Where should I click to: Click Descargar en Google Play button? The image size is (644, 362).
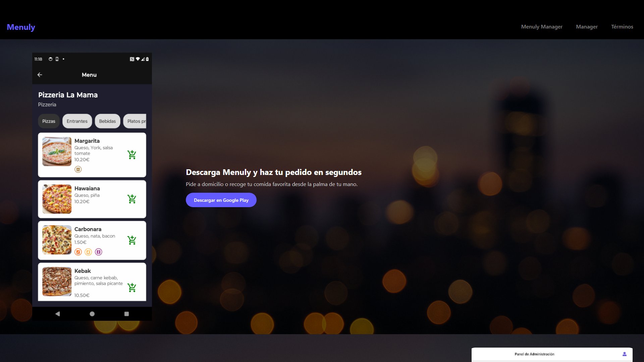point(221,200)
